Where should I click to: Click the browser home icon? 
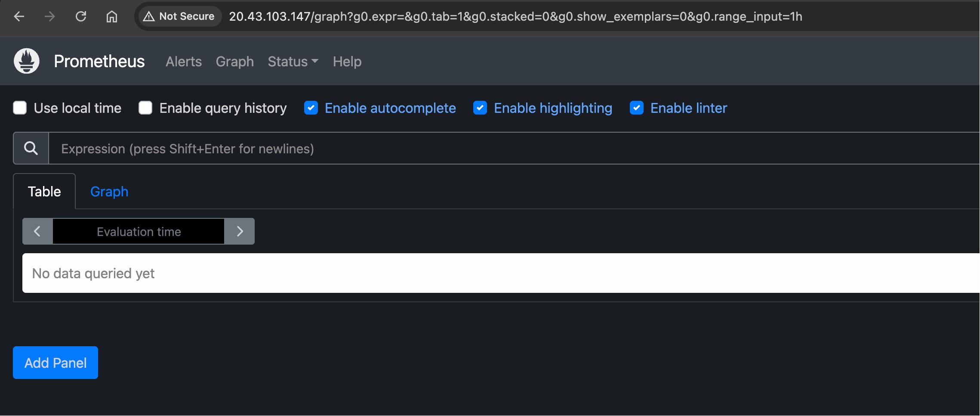(x=111, y=16)
